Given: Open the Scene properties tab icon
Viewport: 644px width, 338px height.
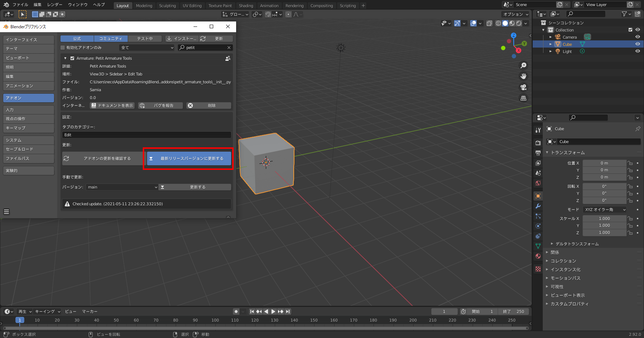Looking at the screenshot, I should (x=538, y=173).
